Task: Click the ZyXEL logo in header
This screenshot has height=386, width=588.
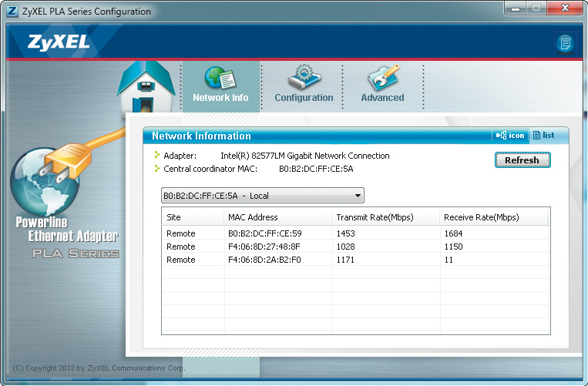Action: tap(59, 42)
